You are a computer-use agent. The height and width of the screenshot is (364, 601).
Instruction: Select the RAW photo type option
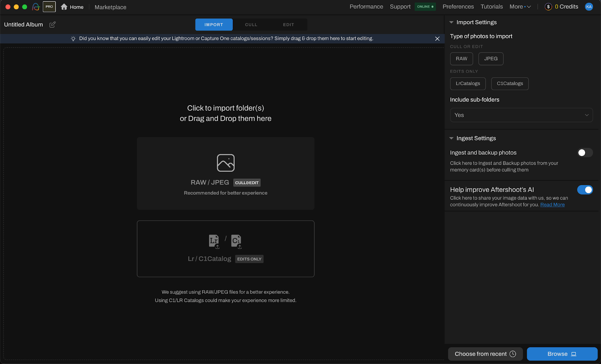tap(461, 59)
